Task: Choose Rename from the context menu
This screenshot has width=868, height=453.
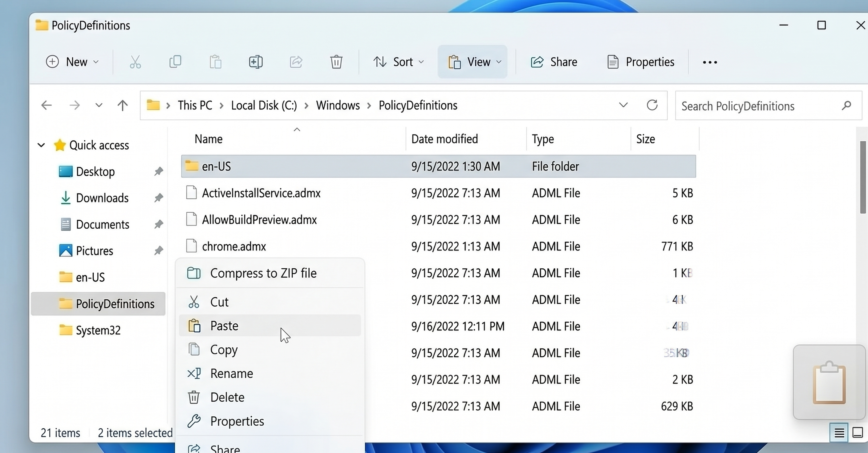Action: (270, 373)
